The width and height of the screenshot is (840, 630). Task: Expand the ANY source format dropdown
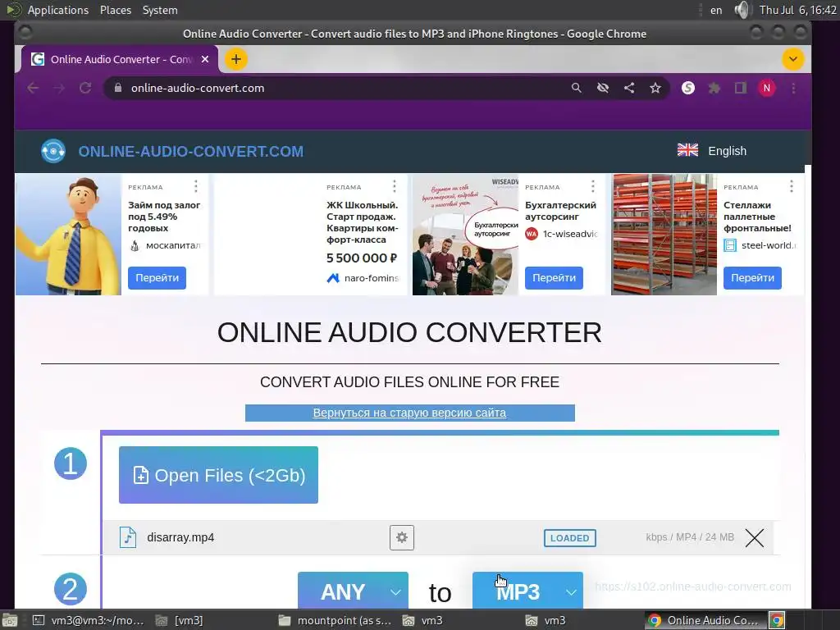(353, 591)
